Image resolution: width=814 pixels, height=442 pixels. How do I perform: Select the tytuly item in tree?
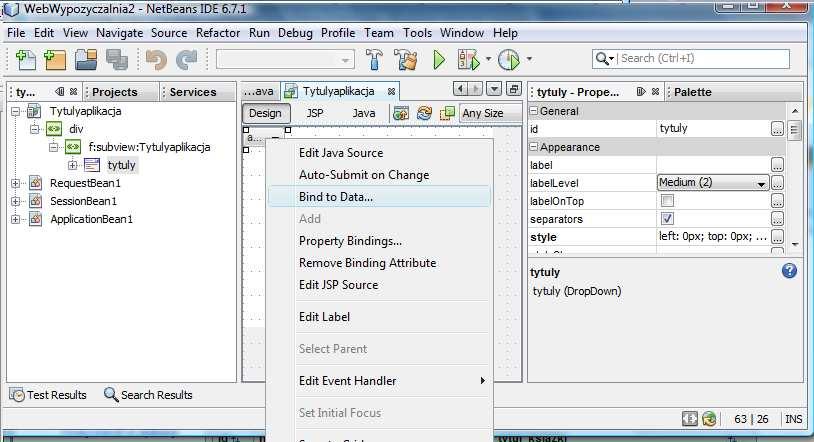click(x=121, y=165)
